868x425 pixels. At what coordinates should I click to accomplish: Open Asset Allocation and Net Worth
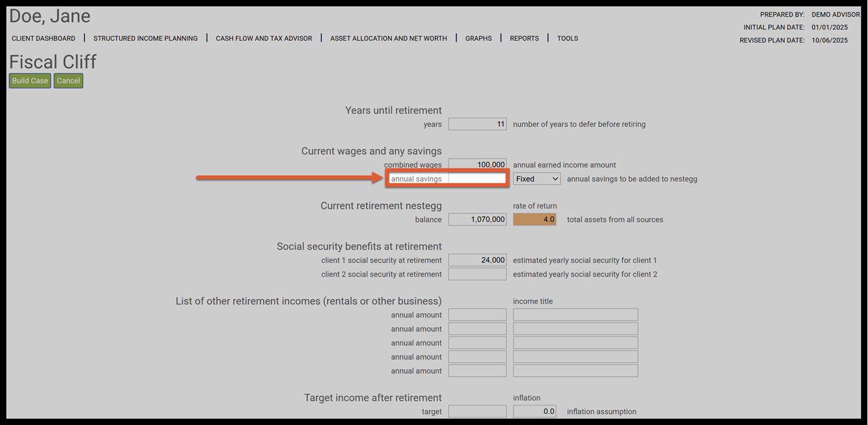tap(389, 38)
